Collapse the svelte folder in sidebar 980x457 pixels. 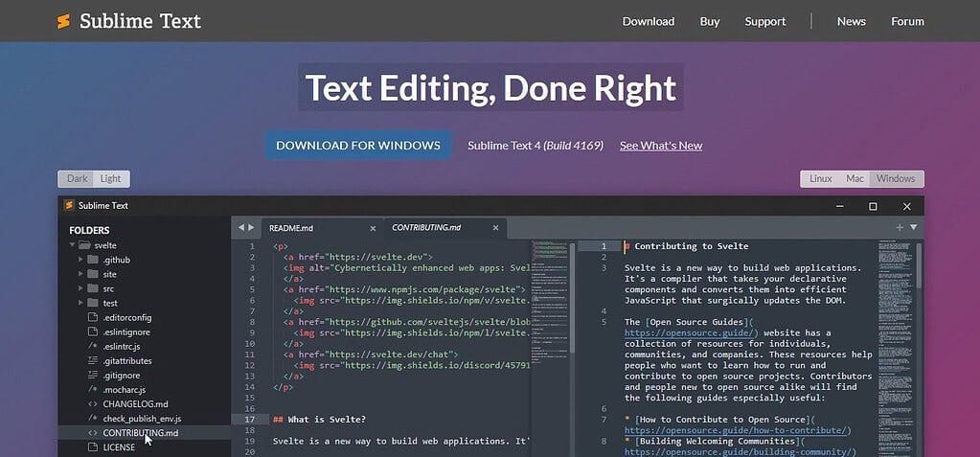(x=72, y=245)
